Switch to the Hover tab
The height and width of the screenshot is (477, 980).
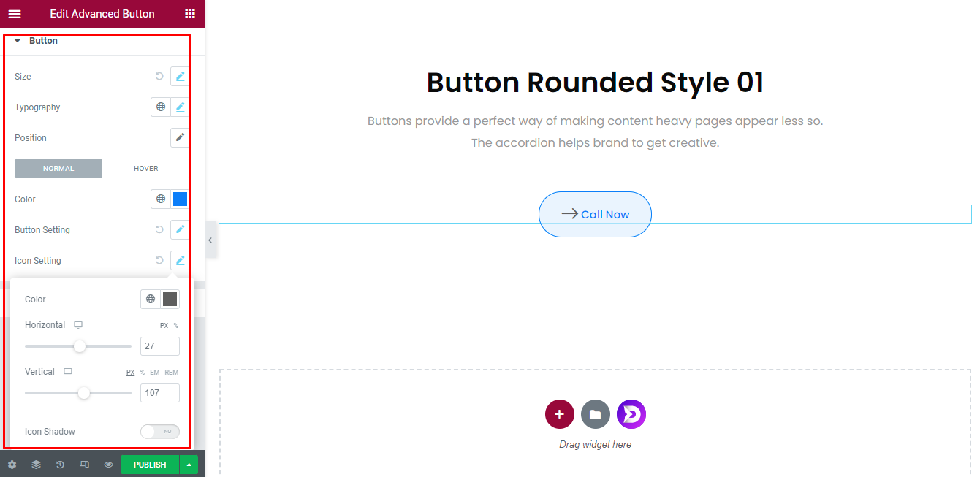point(145,168)
